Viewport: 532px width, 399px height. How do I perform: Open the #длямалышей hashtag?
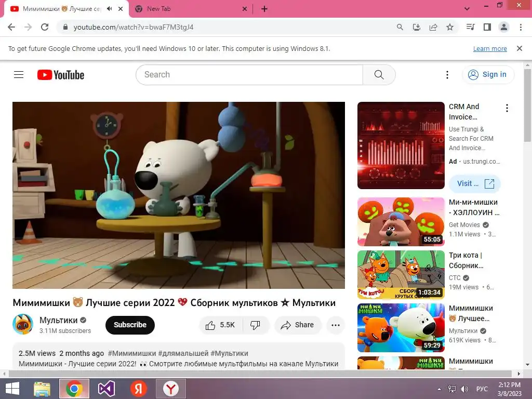(183, 353)
